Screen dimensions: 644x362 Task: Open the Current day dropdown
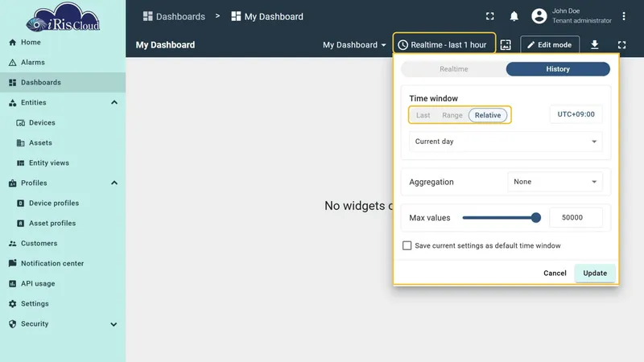pos(506,142)
